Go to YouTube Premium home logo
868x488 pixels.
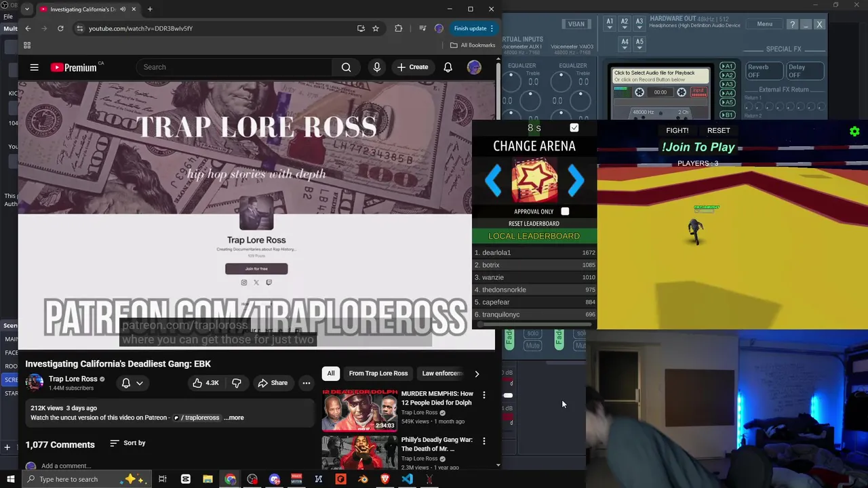coord(73,67)
